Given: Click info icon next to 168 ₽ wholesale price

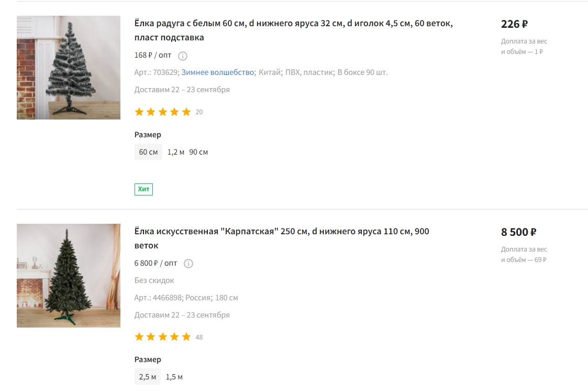Looking at the screenshot, I should click(x=183, y=56).
